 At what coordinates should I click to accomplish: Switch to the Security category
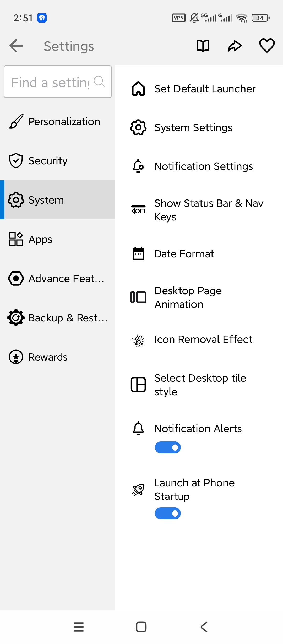click(58, 161)
